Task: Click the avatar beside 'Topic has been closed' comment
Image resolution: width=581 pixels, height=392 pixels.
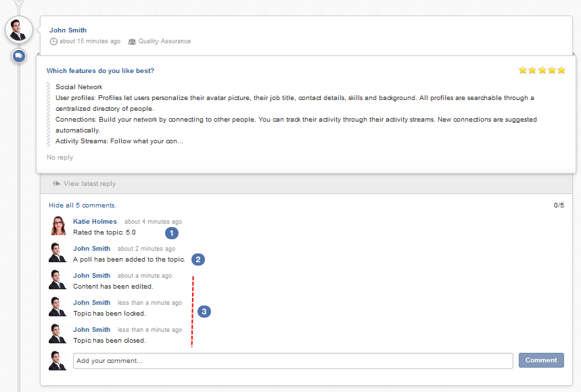Action: coord(57,333)
